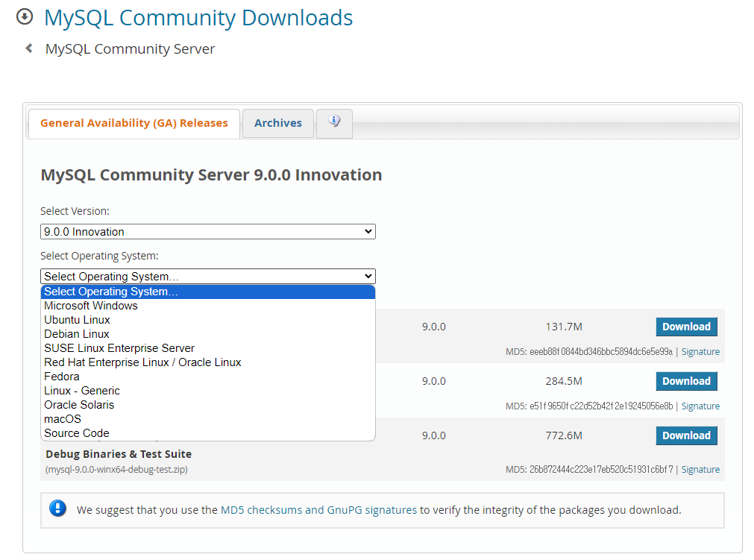Choose Fedora in the OS list
This screenshot has height=560, width=754.
208,377
